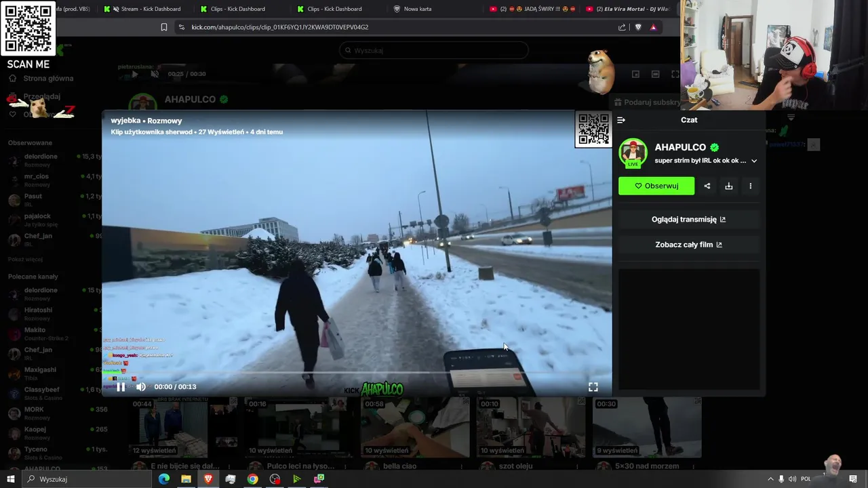Image resolution: width=868 pixels, height=488 pixels.
Task: Collapse the Czat panel with the arrow icon
Action: click(621, 120)
